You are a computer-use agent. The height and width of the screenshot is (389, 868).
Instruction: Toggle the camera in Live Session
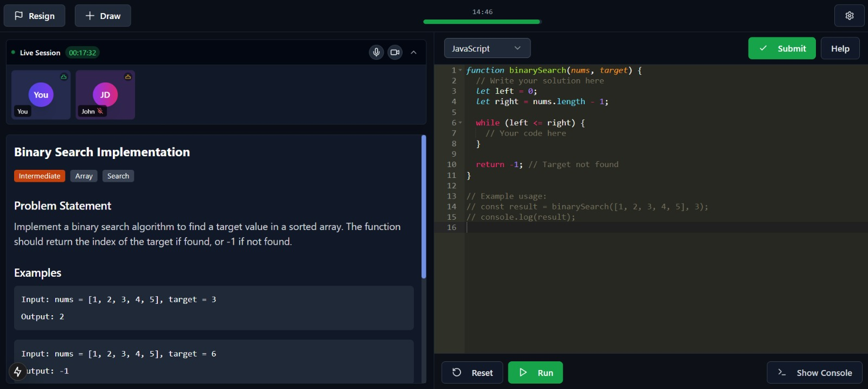[x=395, y=52]
